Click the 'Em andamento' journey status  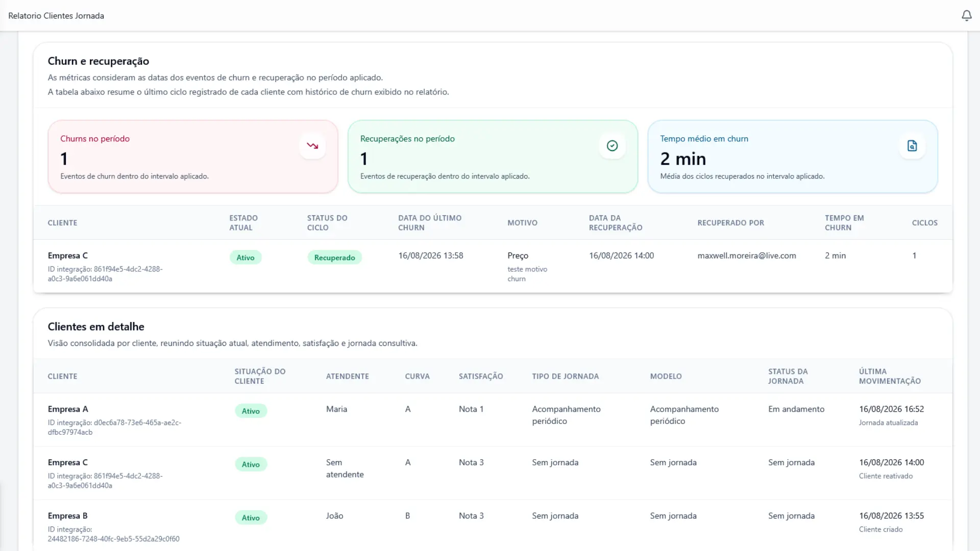click(x=796, y=409)
